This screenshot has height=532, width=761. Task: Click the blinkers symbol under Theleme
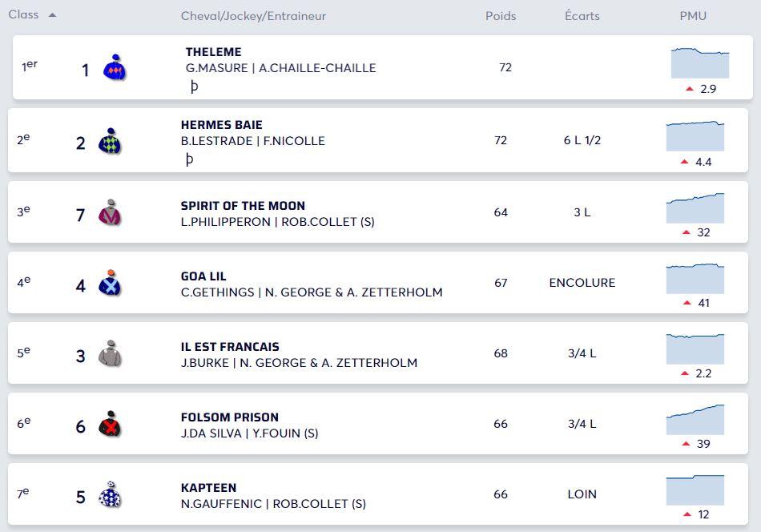pyautogui.click(x=194, y=87)
